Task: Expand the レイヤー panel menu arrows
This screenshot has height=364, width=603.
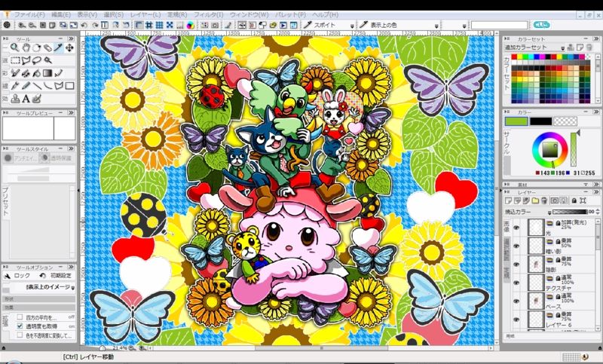Action: [x=595, y=191]
